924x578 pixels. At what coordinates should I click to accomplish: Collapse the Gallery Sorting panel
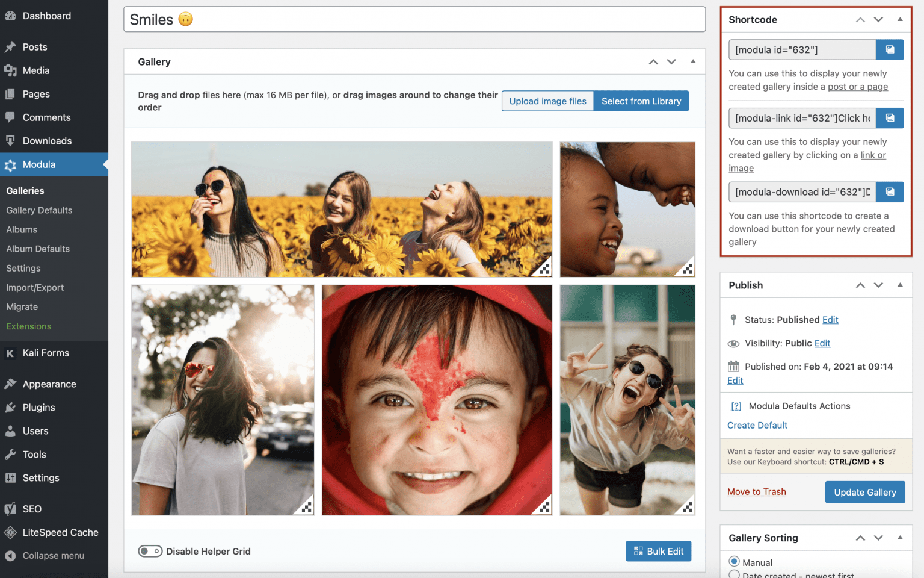point(900,538)
